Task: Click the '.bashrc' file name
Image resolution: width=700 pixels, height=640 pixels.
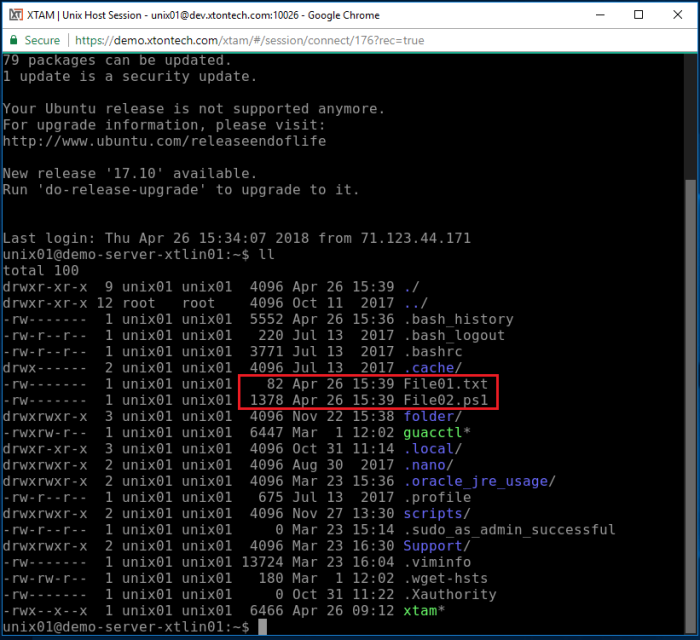Action: 433,351
